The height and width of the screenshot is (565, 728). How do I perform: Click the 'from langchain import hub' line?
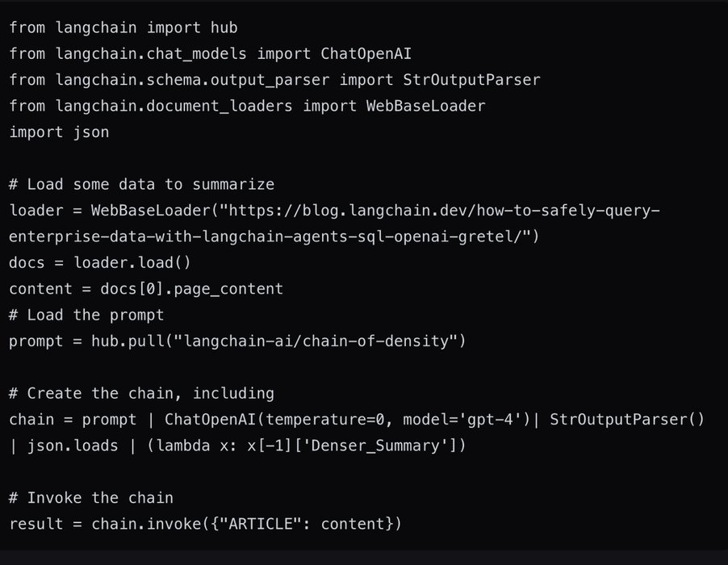123,27
